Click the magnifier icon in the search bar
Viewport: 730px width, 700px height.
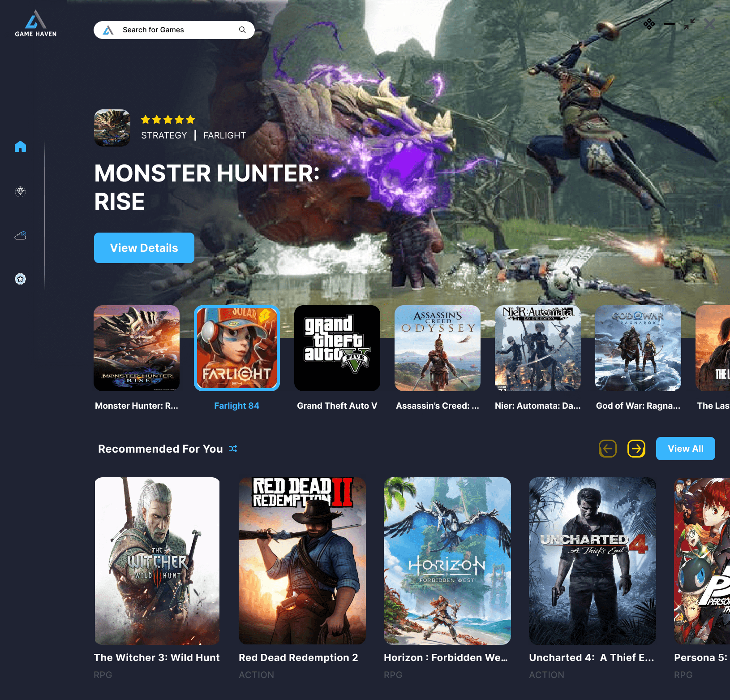[242, 30]
